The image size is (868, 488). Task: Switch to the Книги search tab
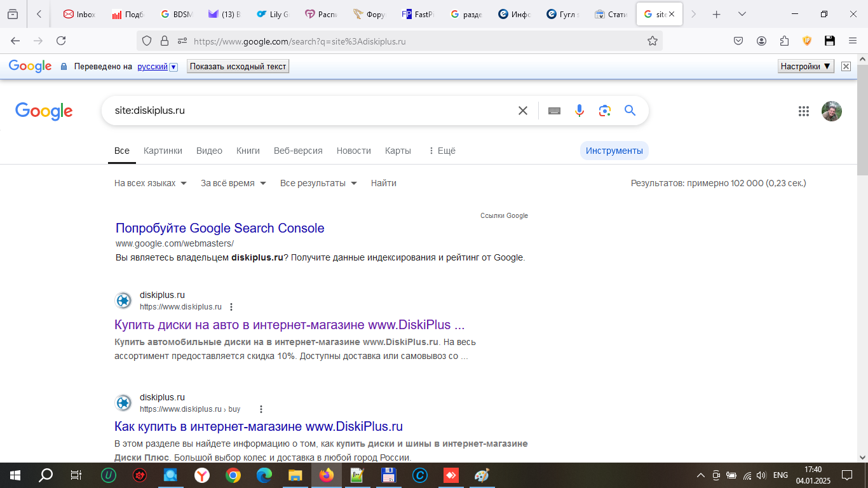pos(248,151)
